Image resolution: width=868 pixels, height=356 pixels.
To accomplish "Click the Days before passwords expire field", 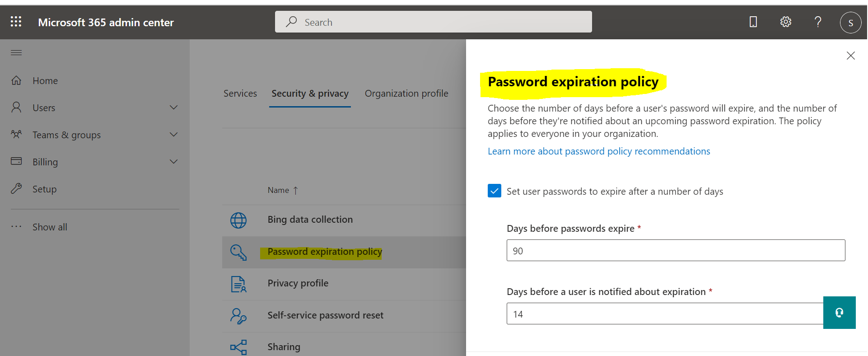I will pyautogui.click(x=676, y=251).
